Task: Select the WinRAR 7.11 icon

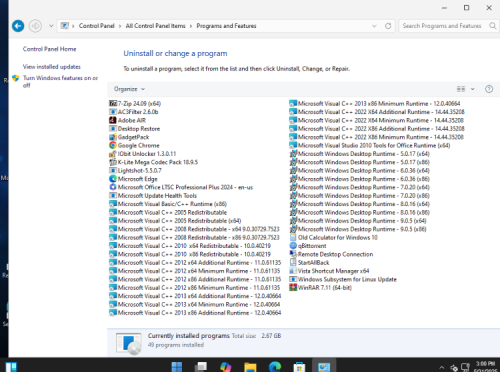Action: [293, 287]
